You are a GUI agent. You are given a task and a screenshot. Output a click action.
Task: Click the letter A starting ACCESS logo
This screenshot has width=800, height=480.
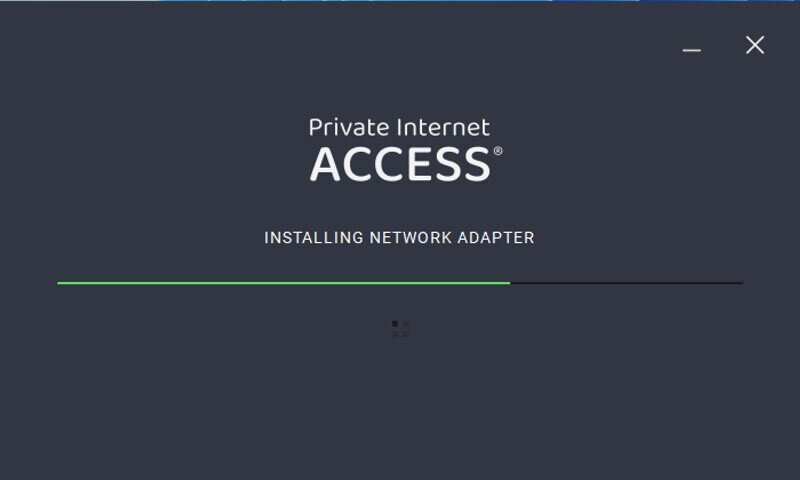coord(325,164)
